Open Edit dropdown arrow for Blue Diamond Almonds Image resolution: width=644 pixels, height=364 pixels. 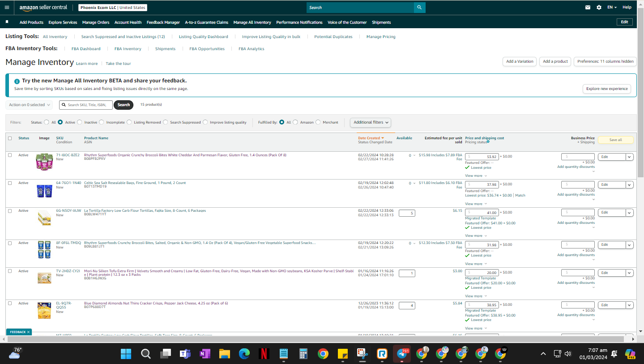630,305
